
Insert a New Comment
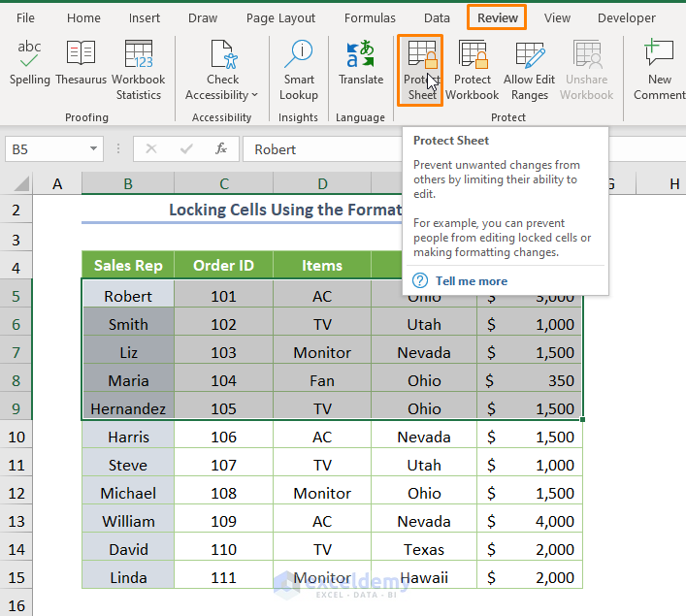[x=659, y=70]
